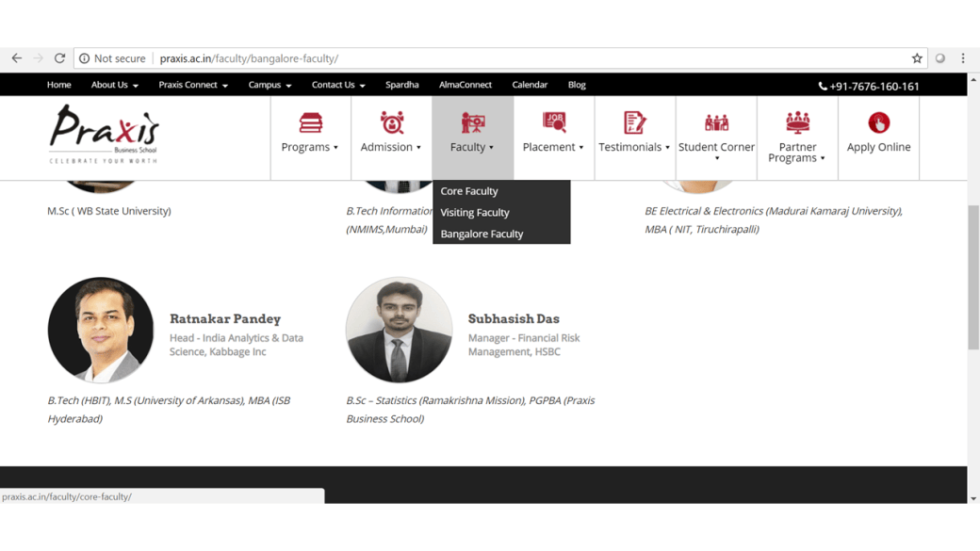Click the Admission menu label
980x551 pixels.
(x=391, y=147)
